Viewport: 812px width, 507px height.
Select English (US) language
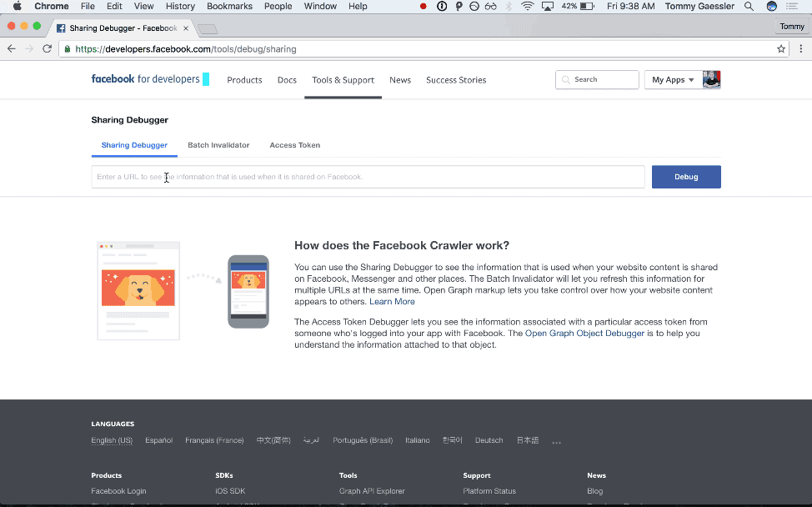pos(112,441)
